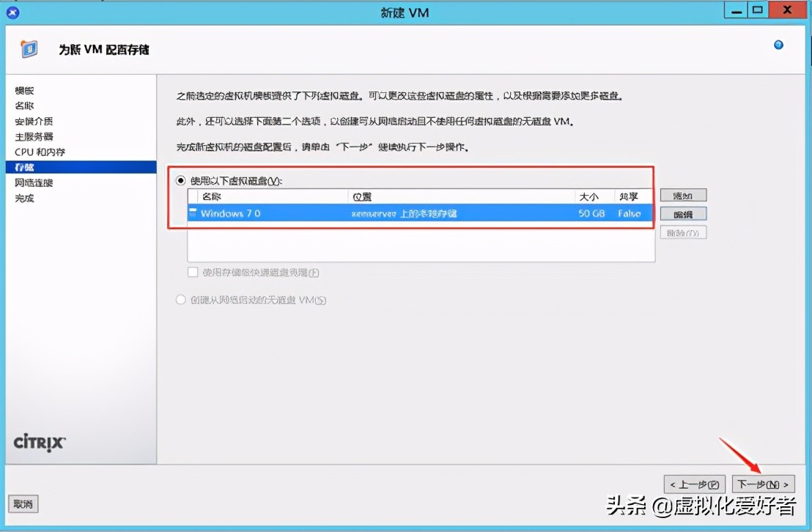Click the location cell of Windows 7 0

click(404, 213)
